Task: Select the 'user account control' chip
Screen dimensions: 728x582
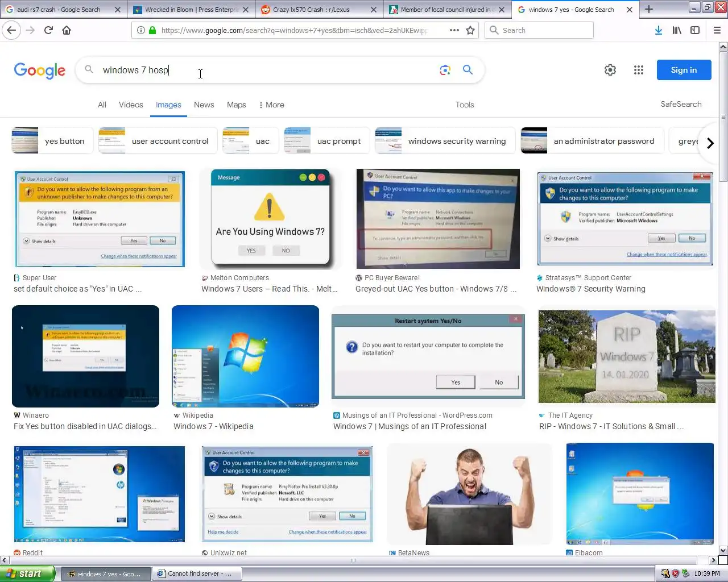Action: (x=158, y=141)
